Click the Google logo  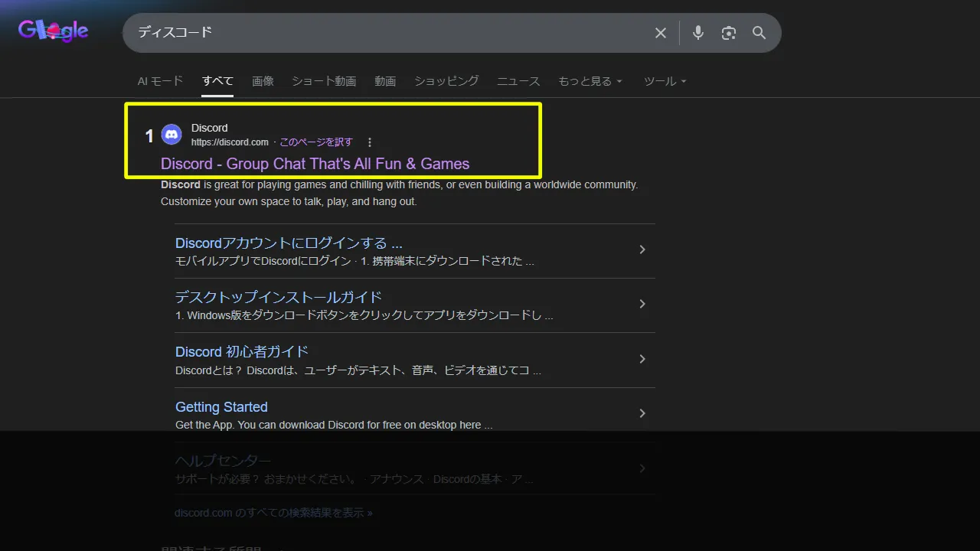coord(51,31)
